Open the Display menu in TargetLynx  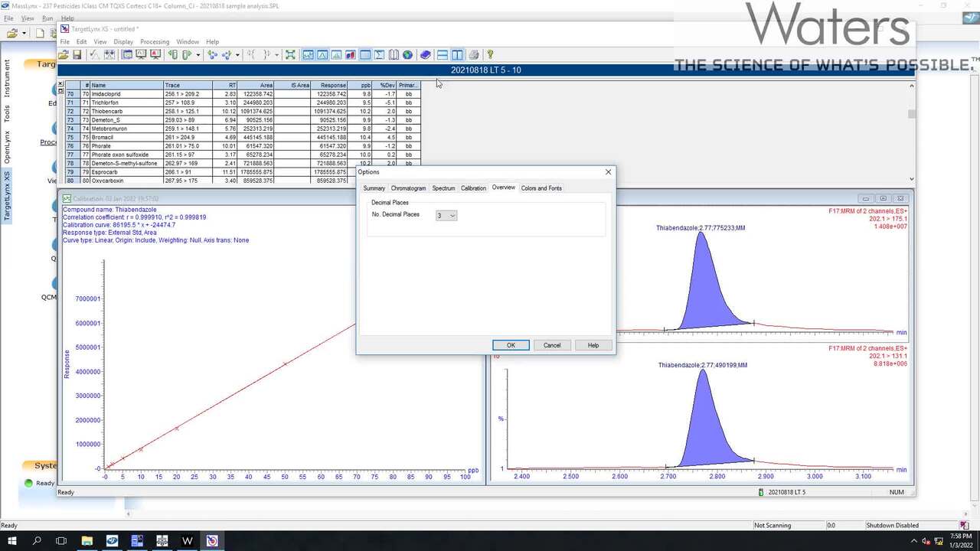click(x=123, y=41)
